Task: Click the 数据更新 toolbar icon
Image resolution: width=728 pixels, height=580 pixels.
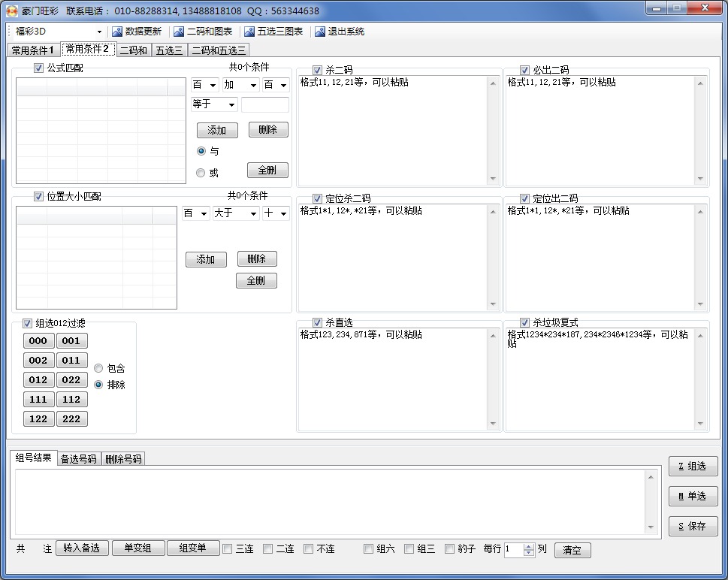Action: 116,32
